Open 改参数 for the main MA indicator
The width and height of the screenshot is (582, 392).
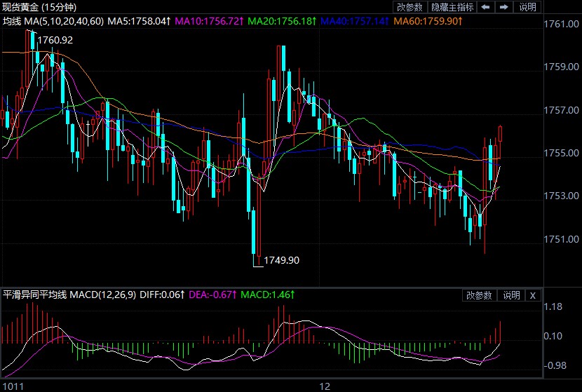pyautogui.click(x=410, y=7)
